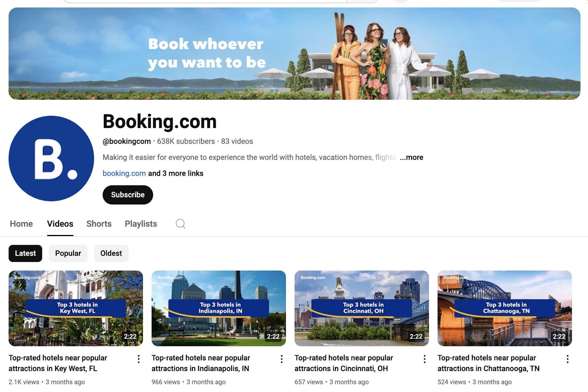Open options menu for Cincinnati video

pyautogui.click(x=424, y=359)
